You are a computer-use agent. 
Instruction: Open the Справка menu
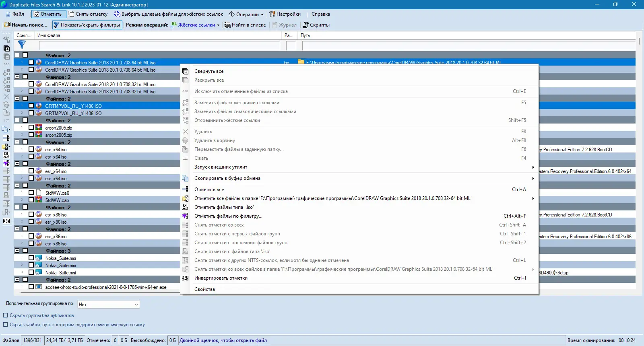point(320,14)
